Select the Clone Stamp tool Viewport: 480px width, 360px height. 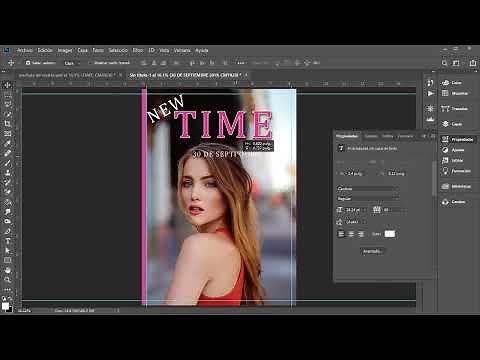[x=7, y=172]
